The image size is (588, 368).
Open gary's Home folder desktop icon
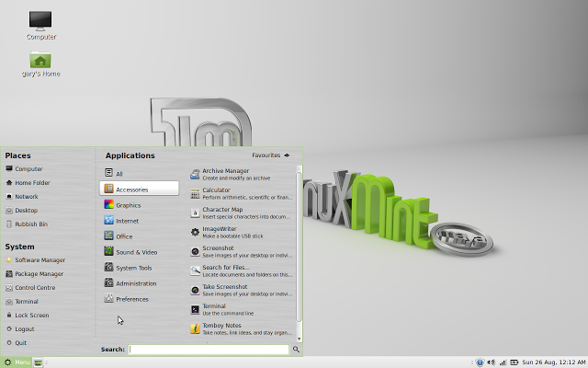40,63
